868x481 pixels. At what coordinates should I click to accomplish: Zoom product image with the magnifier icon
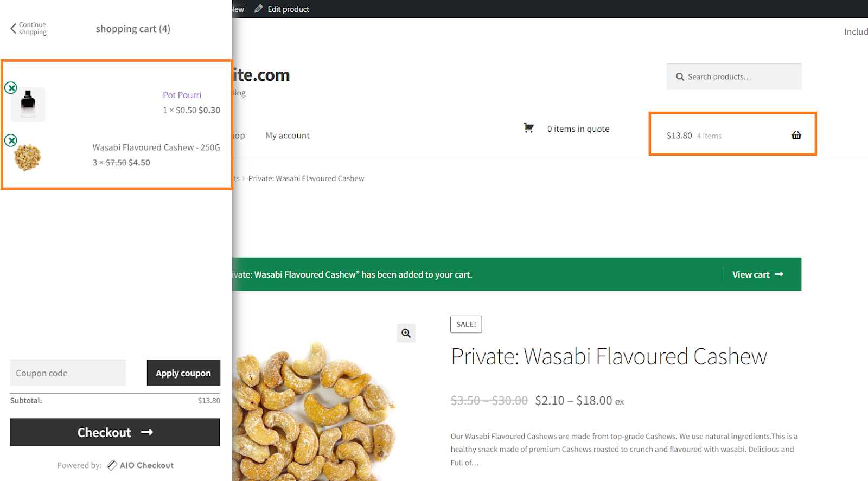tap(406, 333)
